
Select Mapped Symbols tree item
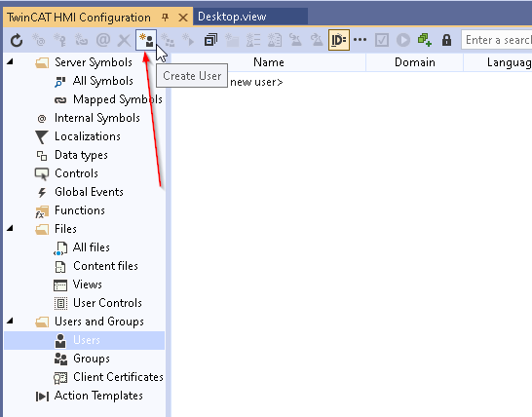[x=117, y=99]
